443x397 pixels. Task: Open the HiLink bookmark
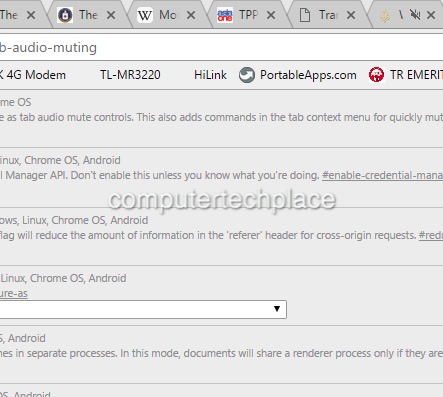210,75
